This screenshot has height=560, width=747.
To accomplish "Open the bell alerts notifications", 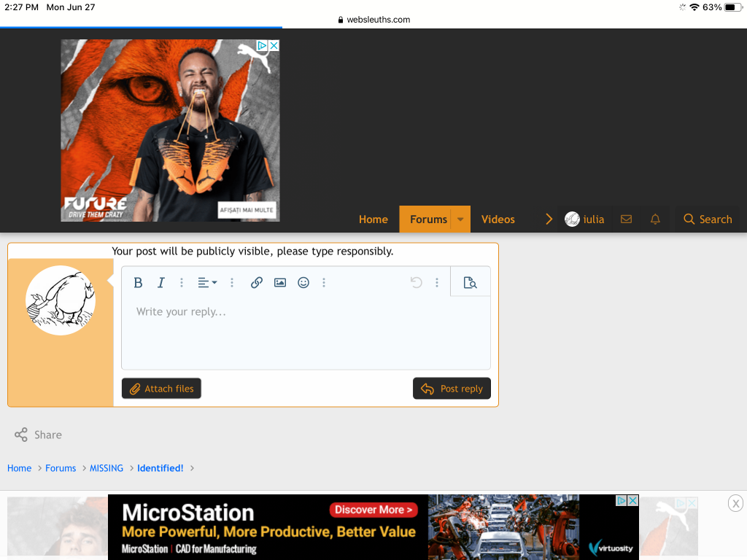I will point(655,219).
